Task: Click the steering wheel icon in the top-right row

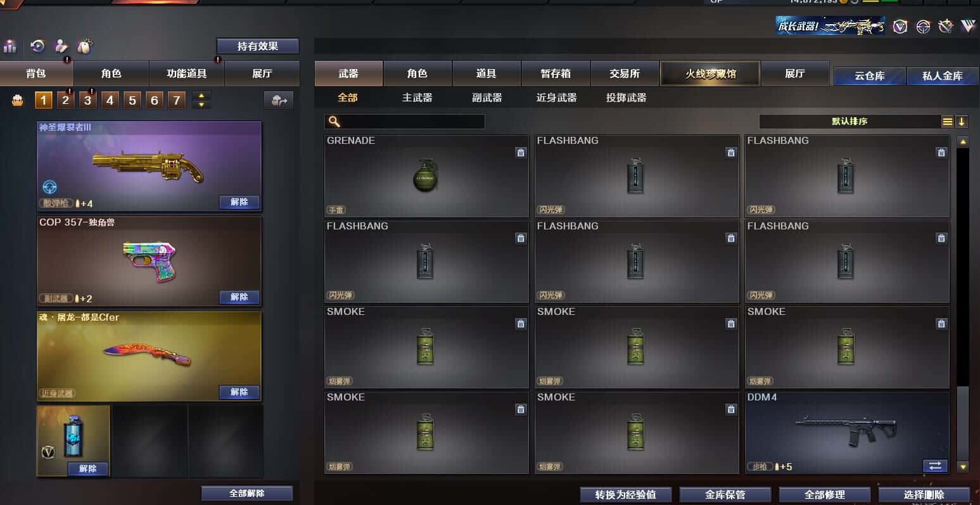Action: pos(923,27)
